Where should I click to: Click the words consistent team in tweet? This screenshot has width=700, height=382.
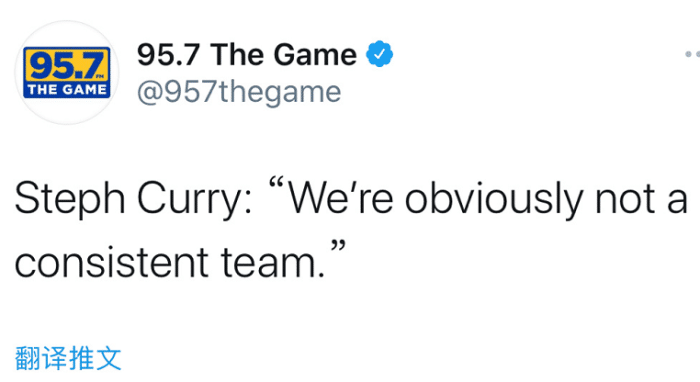[170, 262]
